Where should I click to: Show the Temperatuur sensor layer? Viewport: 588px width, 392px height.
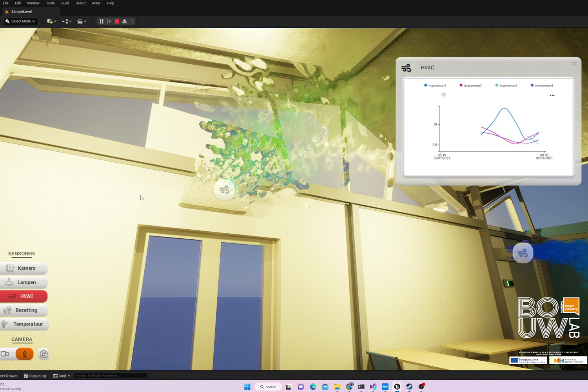[24, 324]
